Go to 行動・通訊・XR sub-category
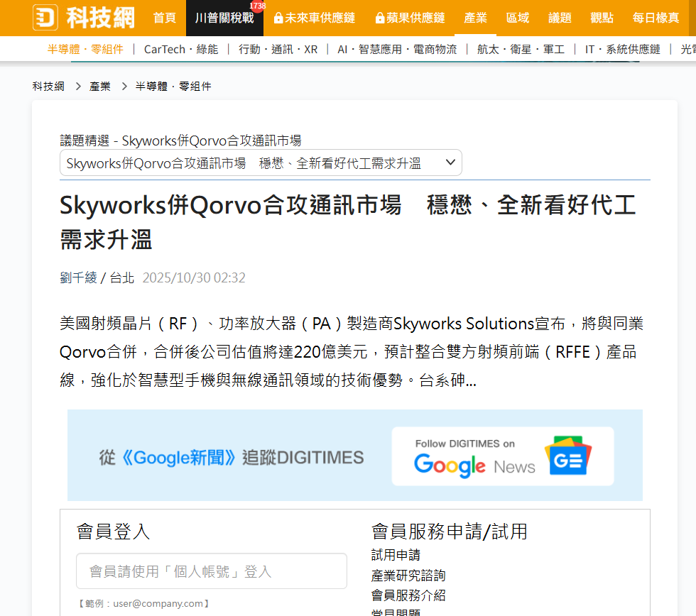Image resolution: width=696 pixels, height=616 pixels. (x=278, y=49)
